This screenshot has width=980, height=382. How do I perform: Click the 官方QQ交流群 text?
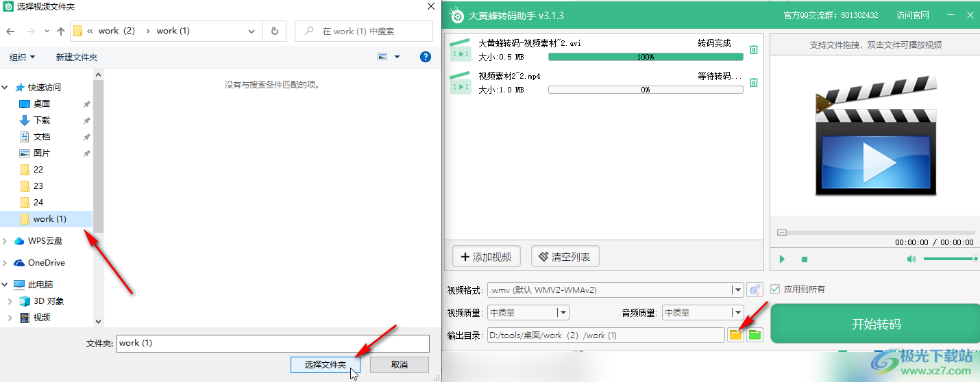(x=831, y=15)
